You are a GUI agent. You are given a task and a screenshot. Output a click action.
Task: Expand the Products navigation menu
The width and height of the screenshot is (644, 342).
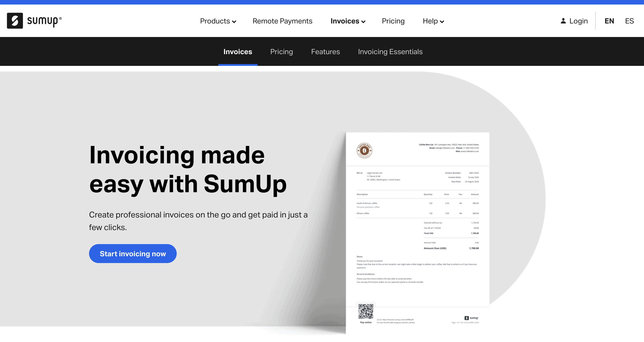coord(217,21)
